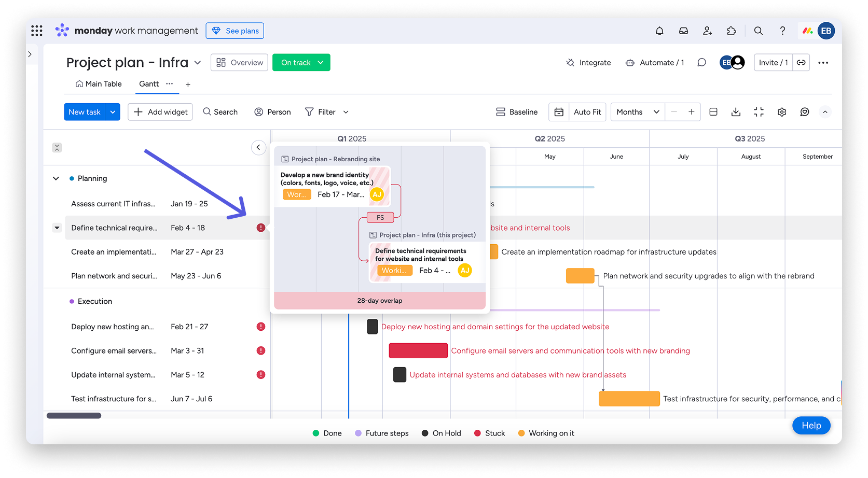Click the See plans button
The image size is (868, 478).
(235, 31)
